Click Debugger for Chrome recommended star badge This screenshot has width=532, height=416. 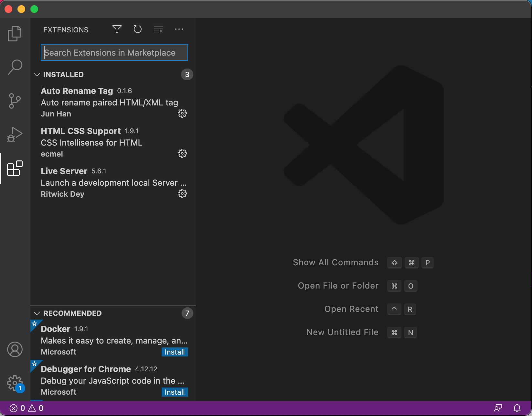(35, 364)
